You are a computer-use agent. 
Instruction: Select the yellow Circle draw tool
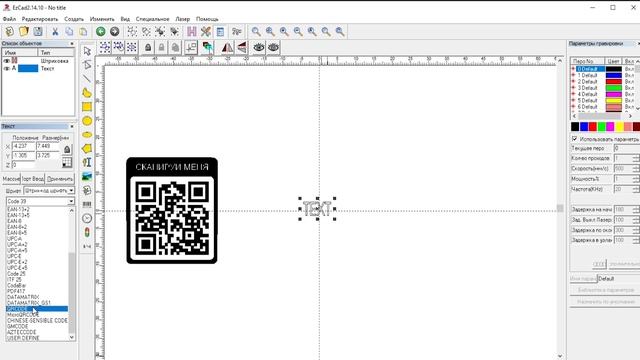[87, 121]
